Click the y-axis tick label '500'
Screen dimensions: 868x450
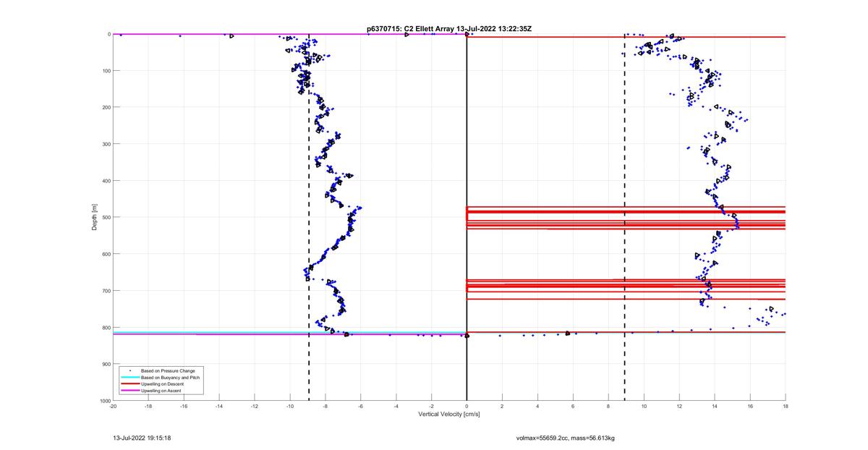[106, 217]
